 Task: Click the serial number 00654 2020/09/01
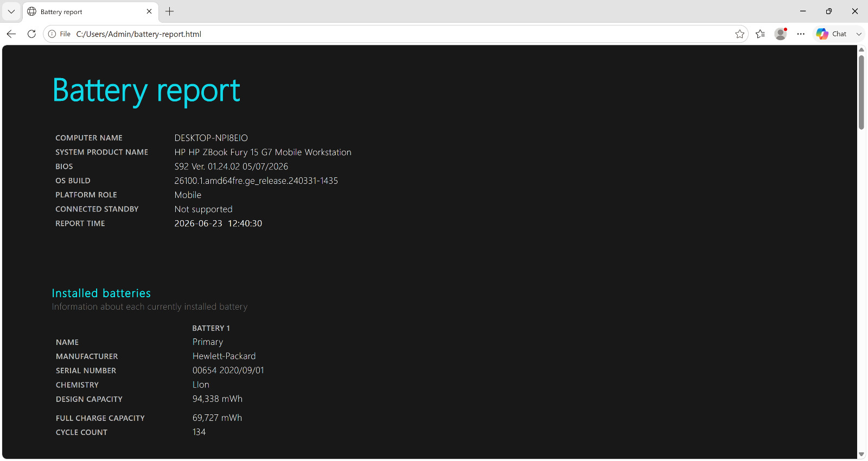click(228, 370)
